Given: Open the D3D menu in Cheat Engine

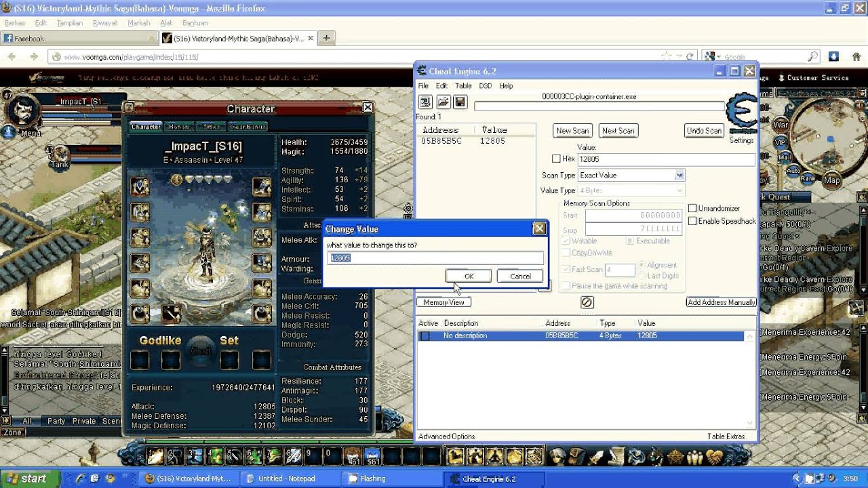Looking at the screenshot, I should pyautogui.click(x=486, y=86).
